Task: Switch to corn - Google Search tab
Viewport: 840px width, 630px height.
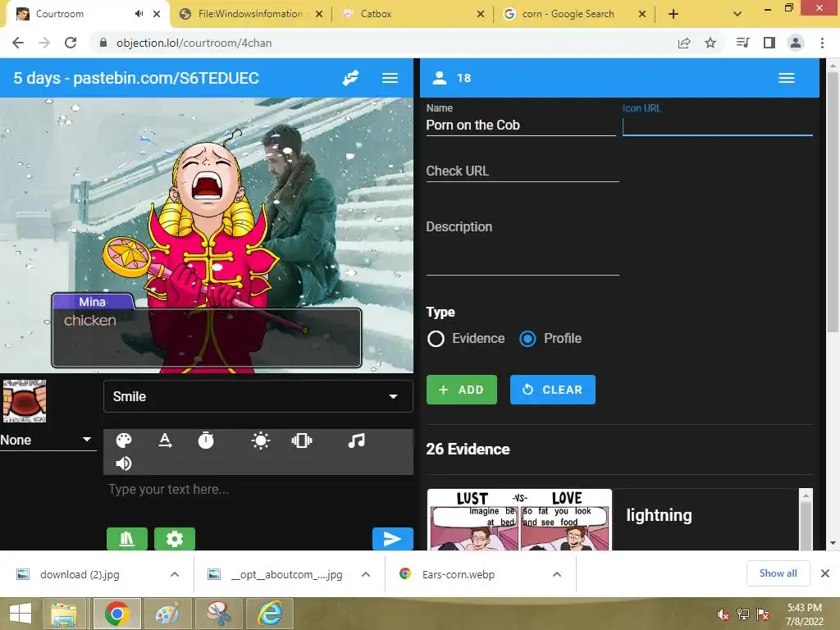Action: 568,14
